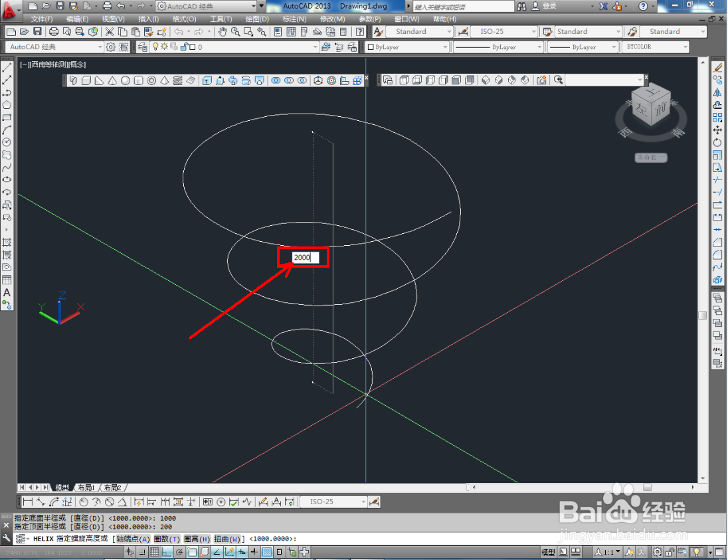Select the Multiline Text A tool
The height and width of the screenshot is (560, 728).
[7, 292]
